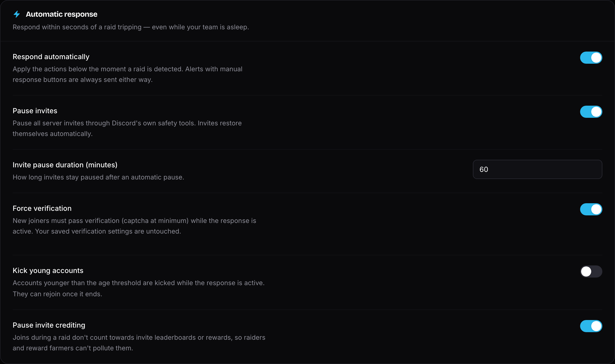Image resolution: width=615 pixels, height=364 pixels.
Task: Click the description about manual response buttons
Action: [127, 74]
